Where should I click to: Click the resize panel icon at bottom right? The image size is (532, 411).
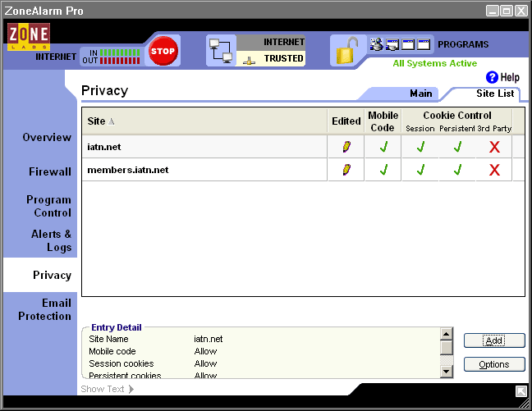click(x=521, y=391)
